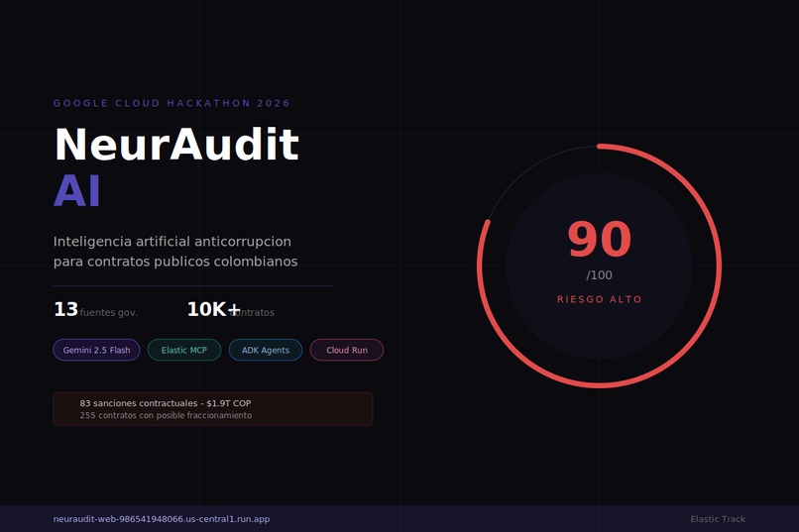Click the RIESGO ALTO label
Viewport: 799px width, 532px height.
(599, 299)
